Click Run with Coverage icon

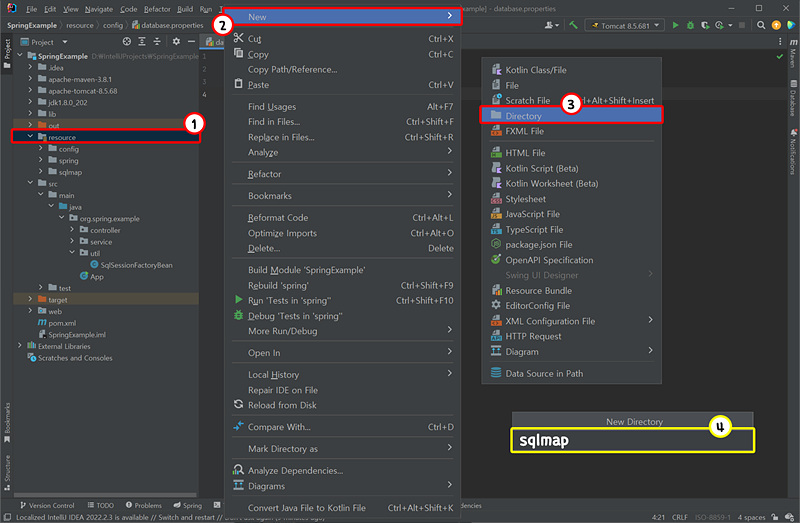[705, 25]
